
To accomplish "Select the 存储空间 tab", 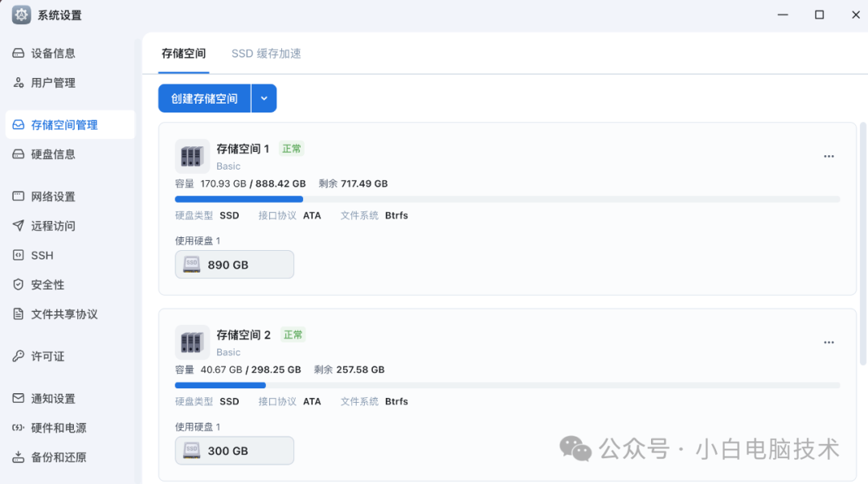I will coord(184,54).
